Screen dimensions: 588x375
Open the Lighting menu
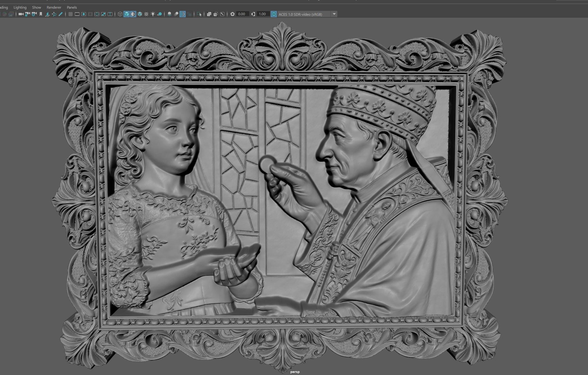tap(20, 7)
